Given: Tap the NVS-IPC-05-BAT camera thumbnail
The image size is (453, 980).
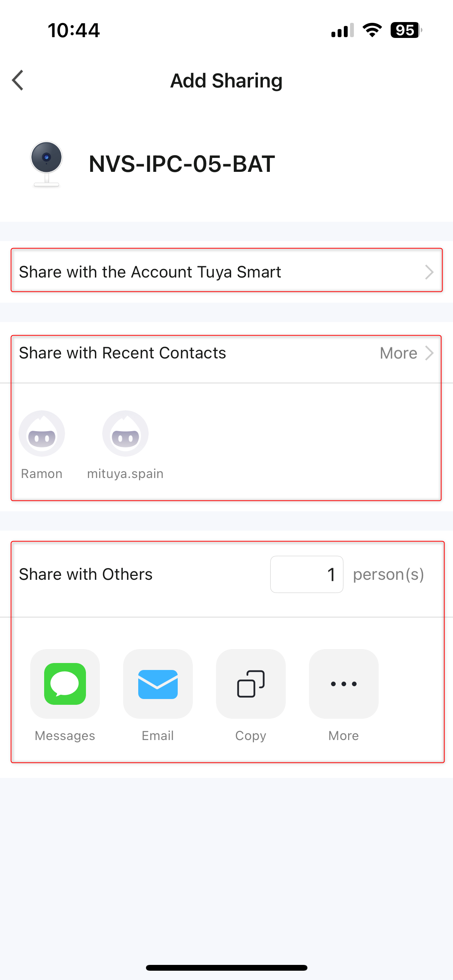Looking at the screenshot, I should click(46, 164).
